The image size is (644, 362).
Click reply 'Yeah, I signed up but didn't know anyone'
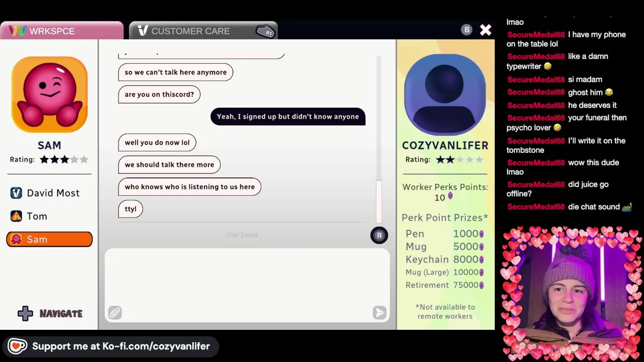tap(288, 117)
